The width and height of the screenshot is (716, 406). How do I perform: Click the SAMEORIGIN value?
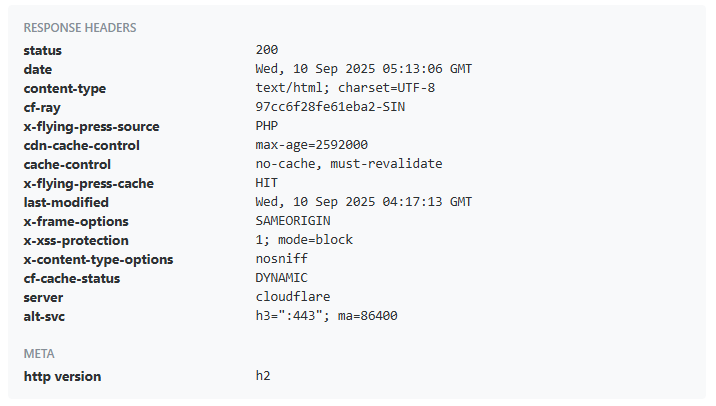click(x=293, y=221)
